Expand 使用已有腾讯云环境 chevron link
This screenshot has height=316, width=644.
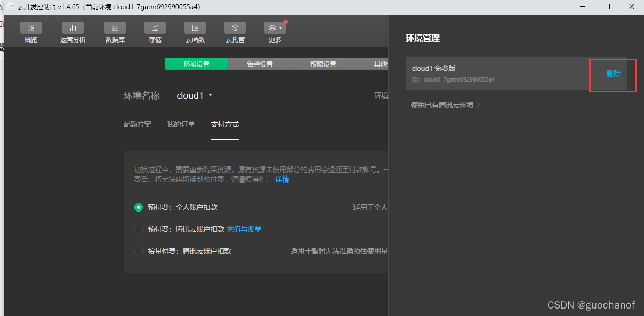click(x=445, y=105)
